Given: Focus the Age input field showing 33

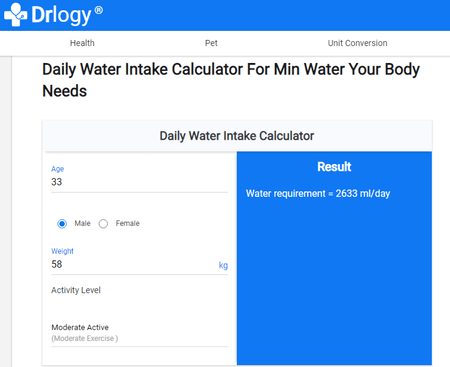Looking at the screenshot, I should tap(139, 182).
